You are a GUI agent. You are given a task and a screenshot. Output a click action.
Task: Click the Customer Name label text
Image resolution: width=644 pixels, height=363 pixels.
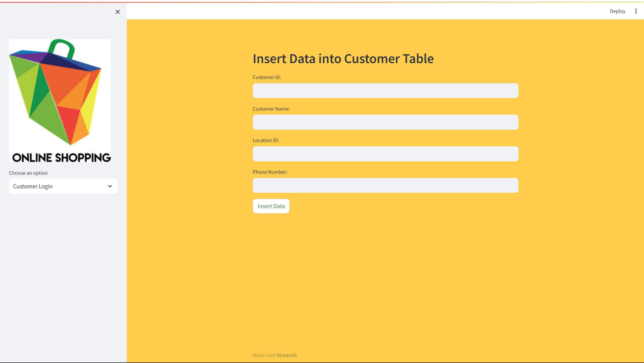tap(271, 109)
